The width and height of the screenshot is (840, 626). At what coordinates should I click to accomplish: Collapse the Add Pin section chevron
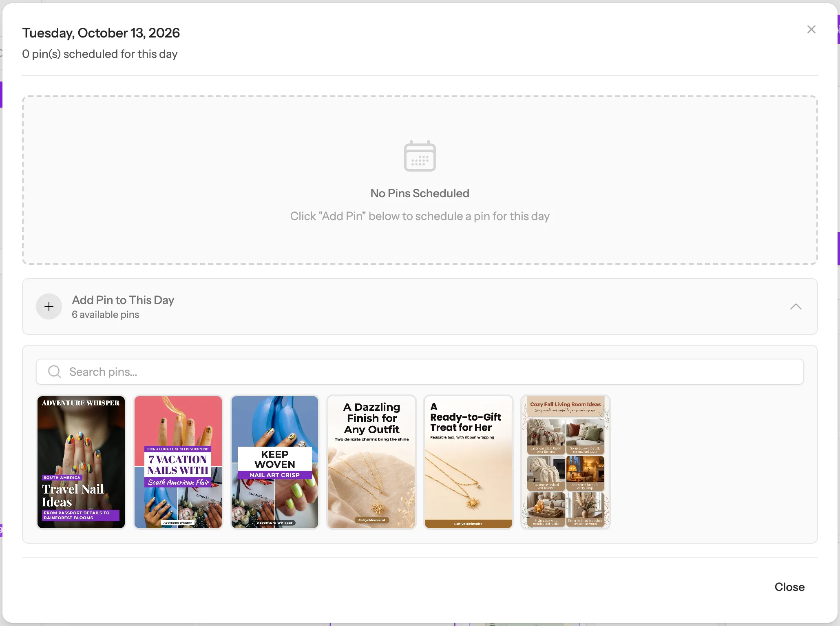(796, 306)
